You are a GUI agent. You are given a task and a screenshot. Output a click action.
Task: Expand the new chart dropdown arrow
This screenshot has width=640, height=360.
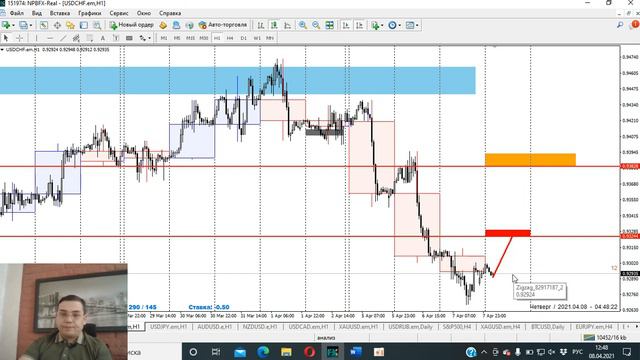13,25
